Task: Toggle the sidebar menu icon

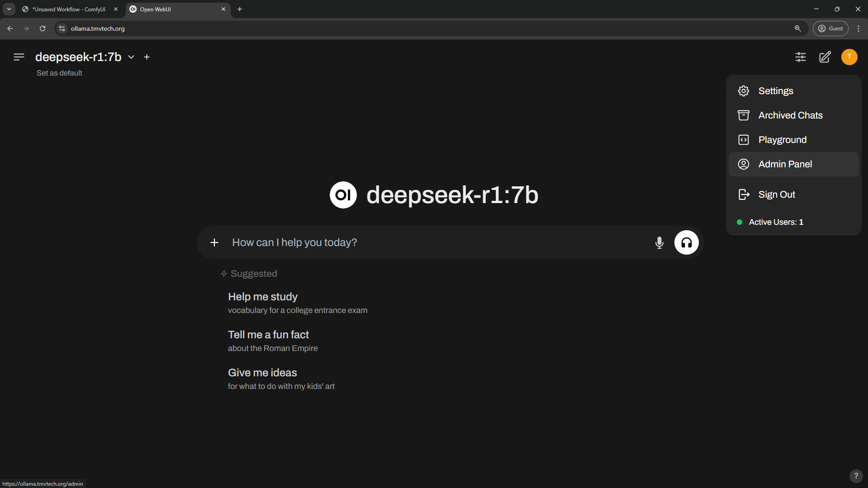Action: (x=19, y=57)
